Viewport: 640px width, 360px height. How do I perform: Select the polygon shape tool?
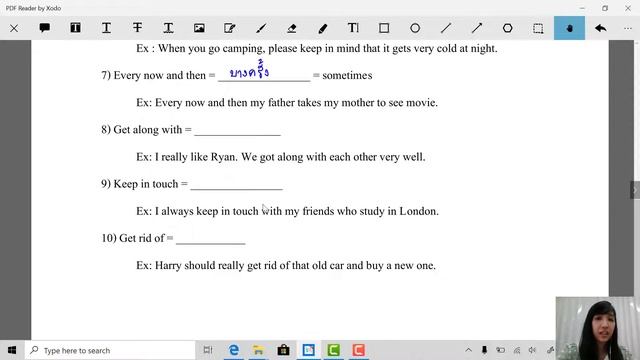coord(507,28)
